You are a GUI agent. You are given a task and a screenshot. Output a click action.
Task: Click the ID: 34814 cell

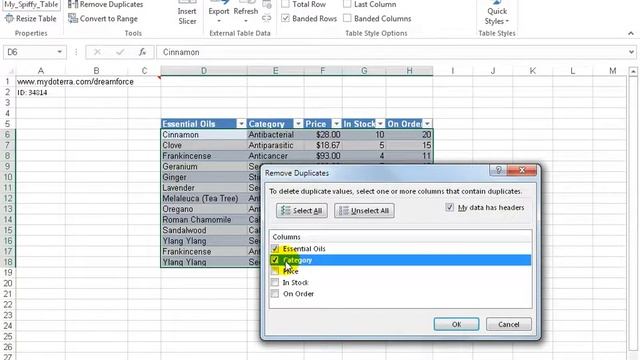(40, 93)
